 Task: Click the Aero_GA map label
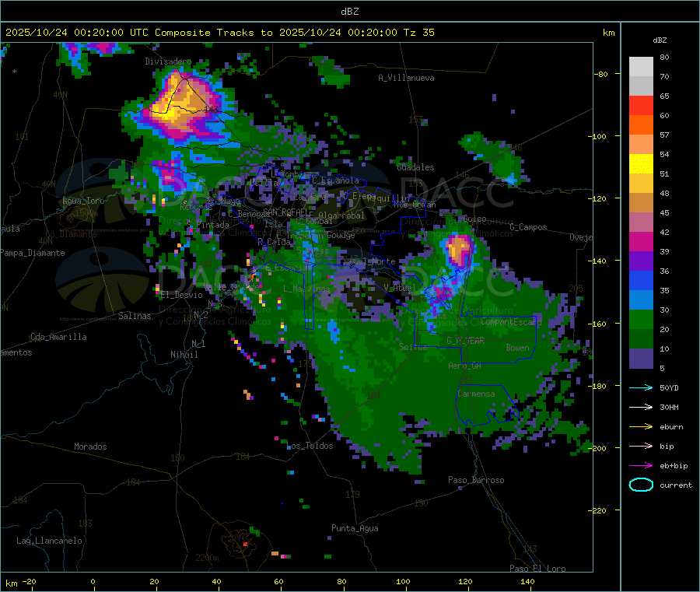click(465, 366)
